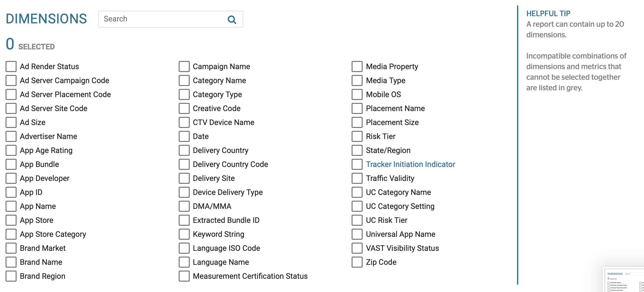
Task: Select the Tracker Initiation Indicator checkbox
Action: pos(357,164)
